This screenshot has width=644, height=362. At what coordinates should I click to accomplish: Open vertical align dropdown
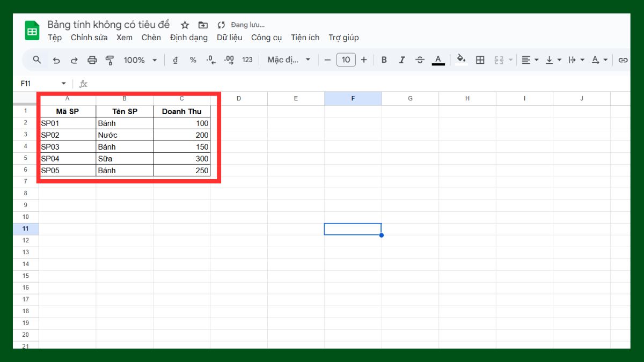click(553, 60)
